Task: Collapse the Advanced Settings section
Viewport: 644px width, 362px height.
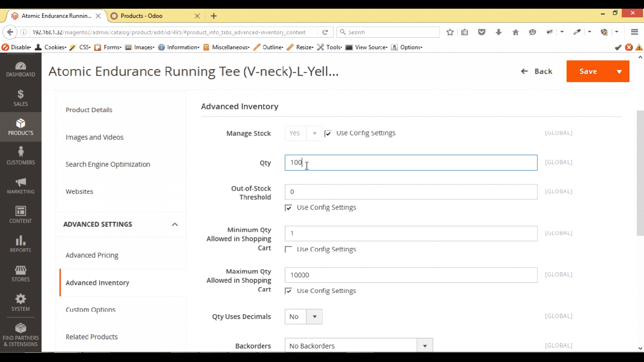Action: pos(175,224)
